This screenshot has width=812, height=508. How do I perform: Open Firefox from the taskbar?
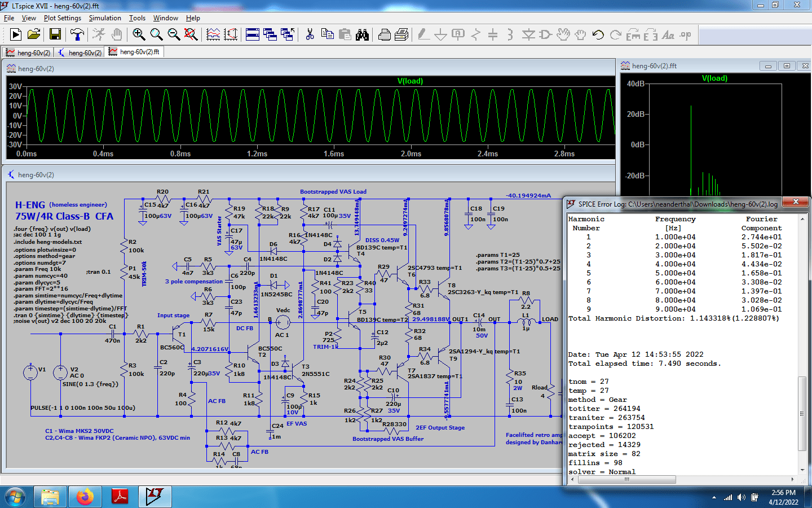[85, 497]
